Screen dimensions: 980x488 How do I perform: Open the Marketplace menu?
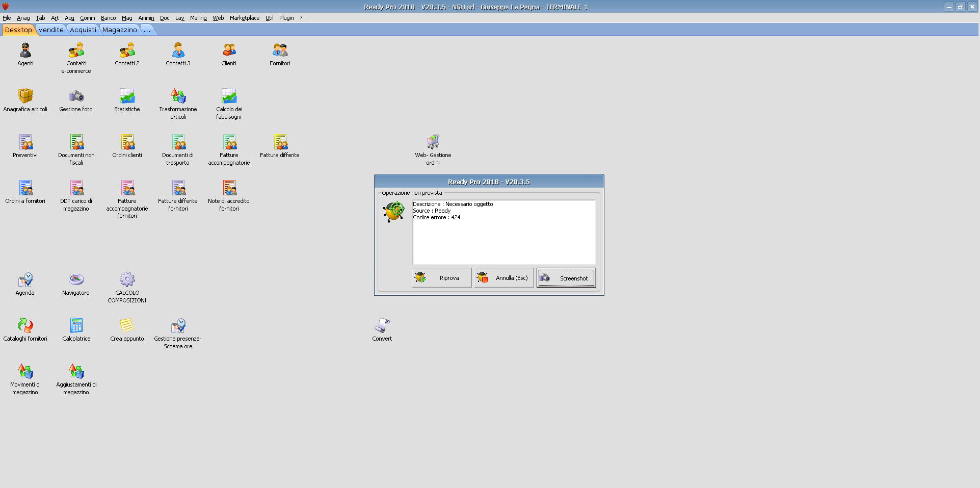(x=245, y=18)
